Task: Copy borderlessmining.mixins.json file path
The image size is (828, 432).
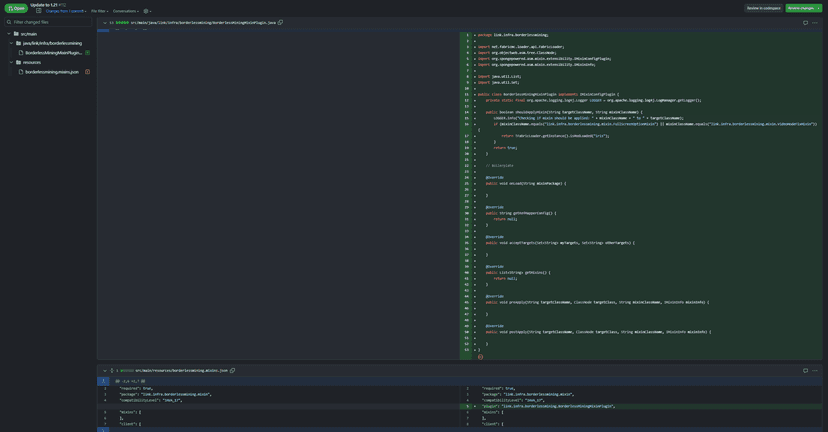Action: (x=232, y=371)
